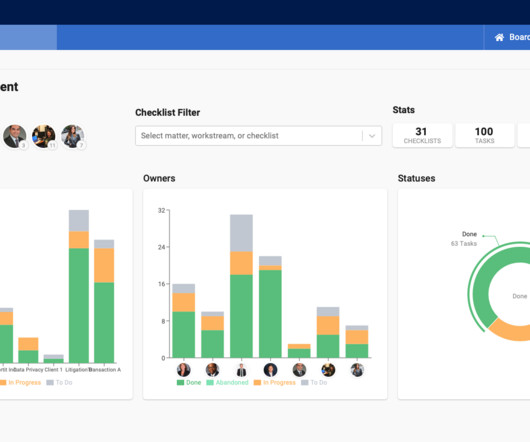
Task: Click the Litigation stacked bar
Action: point(79,286)
